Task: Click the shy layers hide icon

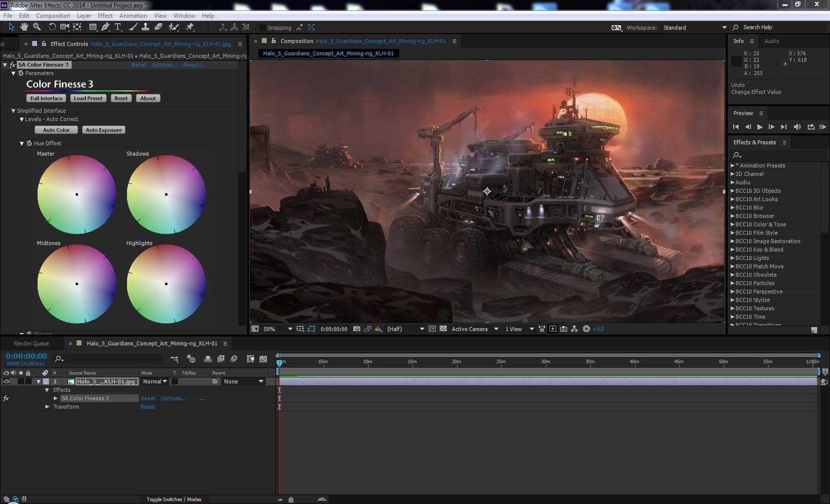Action: click(208, 359)
